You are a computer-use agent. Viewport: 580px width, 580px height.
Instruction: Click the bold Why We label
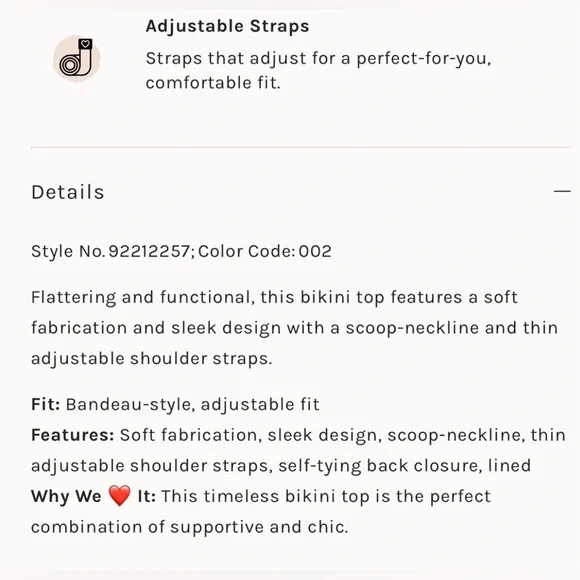[66, 496]
